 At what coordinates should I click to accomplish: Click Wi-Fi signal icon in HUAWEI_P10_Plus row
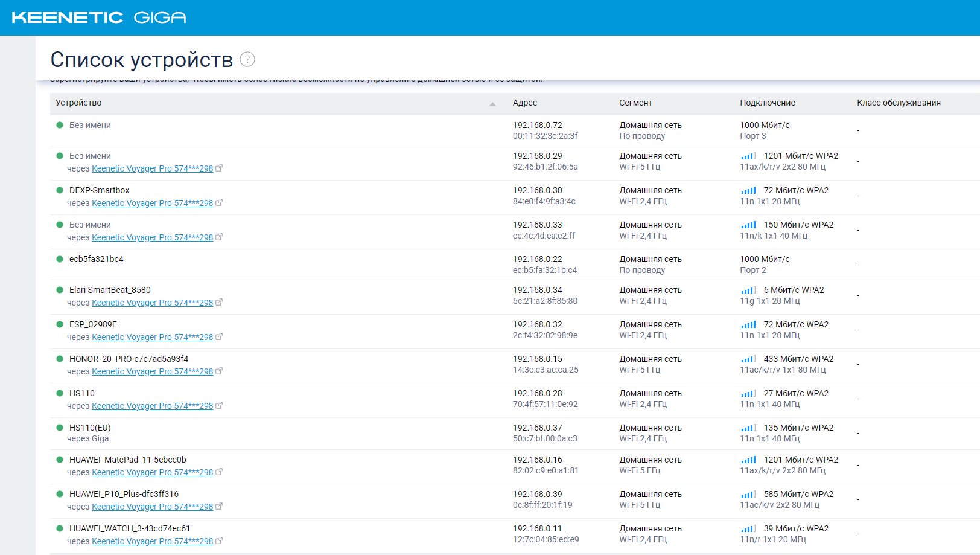click(748, 494)
